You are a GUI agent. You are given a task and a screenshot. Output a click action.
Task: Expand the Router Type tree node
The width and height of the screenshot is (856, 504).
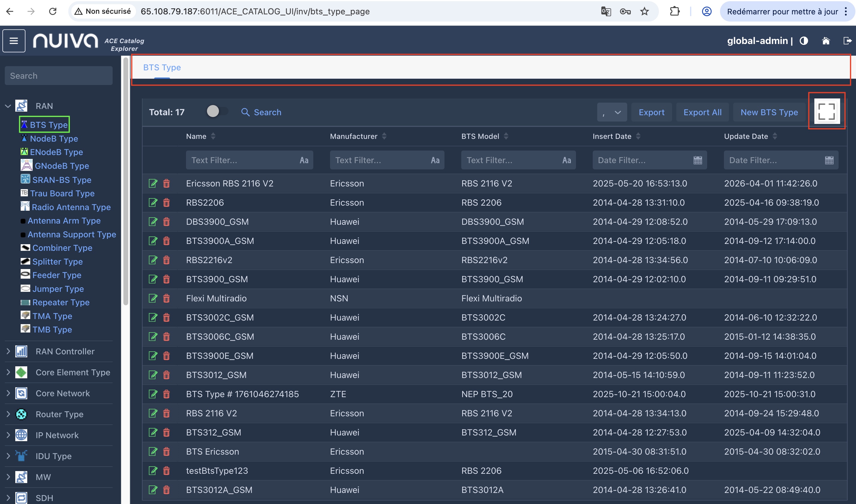(8, 414)
